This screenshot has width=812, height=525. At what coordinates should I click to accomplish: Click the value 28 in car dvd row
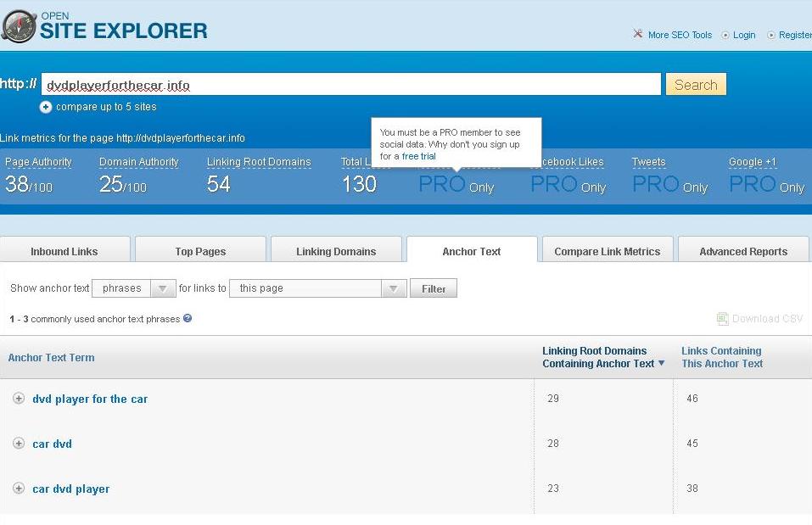553,444
